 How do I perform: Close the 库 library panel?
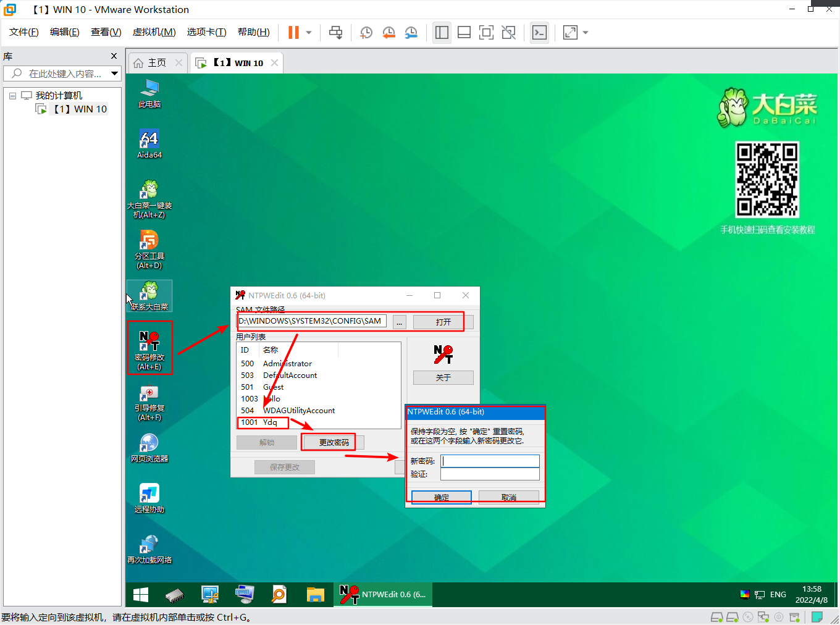pyautogui.click(x=114, y=56)
